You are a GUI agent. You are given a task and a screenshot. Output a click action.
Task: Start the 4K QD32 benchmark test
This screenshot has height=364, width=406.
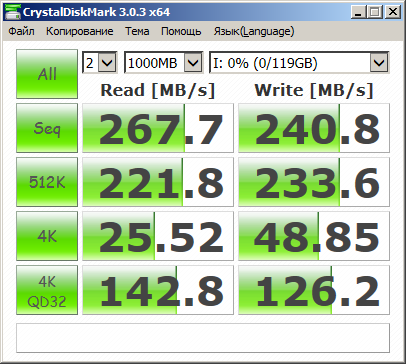coord(47,290)
